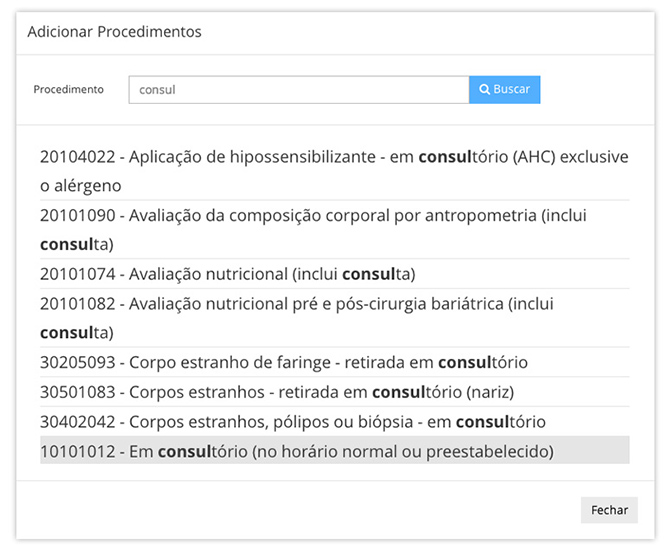
Task: Click the magnifier icon in Buscar
Action: [484, 89]
